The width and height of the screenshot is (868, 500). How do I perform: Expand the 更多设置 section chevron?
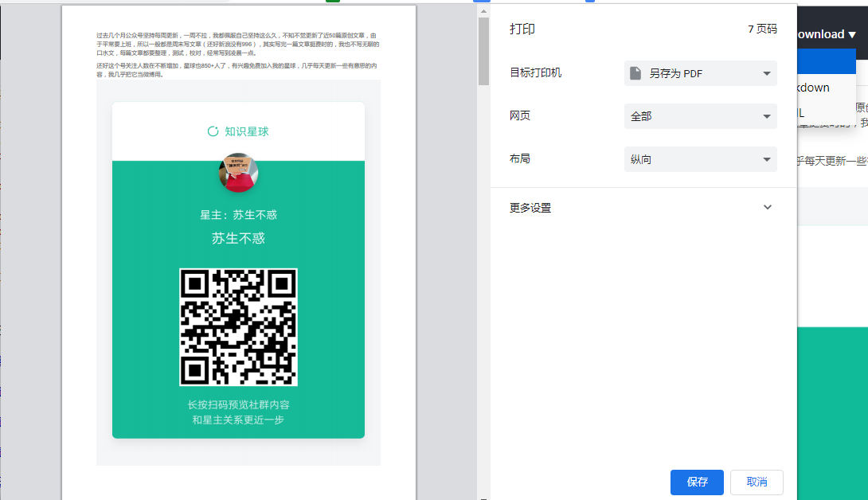767,207
